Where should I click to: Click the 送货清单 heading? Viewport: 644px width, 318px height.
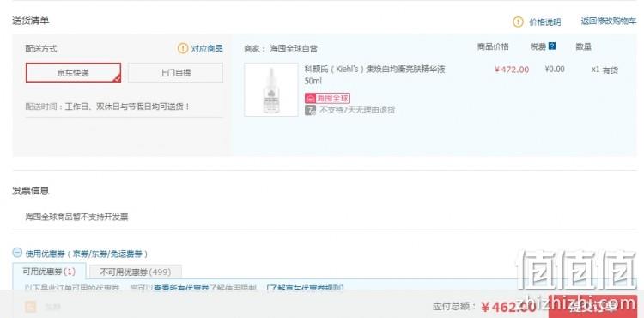point(31,21)
